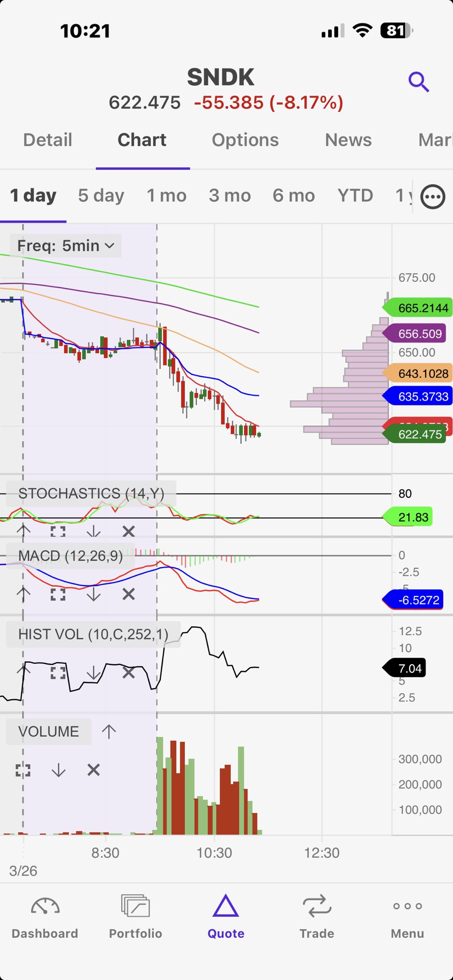Move the Stochastics study down with its arrow
Viewport: 453px width, 980px height.
93,531
